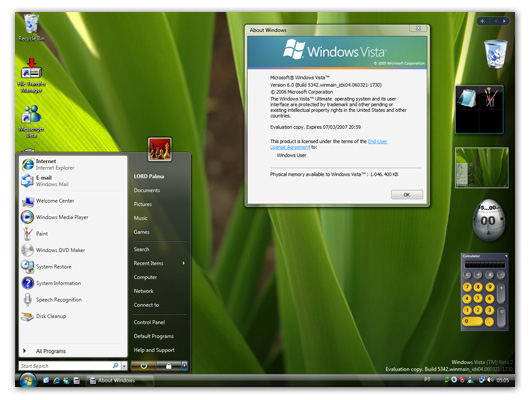Run Disk Cleanup
The height and width of the screenshot is (400, 530).
point(73,316)
